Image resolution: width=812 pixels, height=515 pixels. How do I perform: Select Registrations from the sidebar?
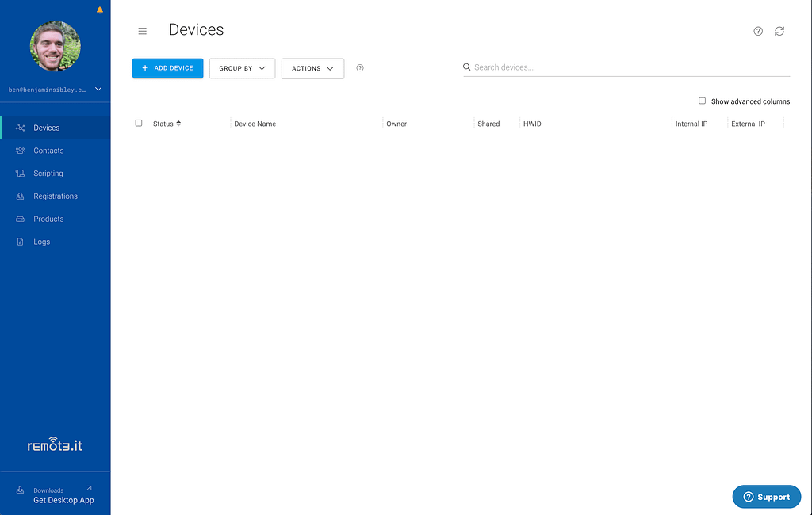click(x=56, y=196)
